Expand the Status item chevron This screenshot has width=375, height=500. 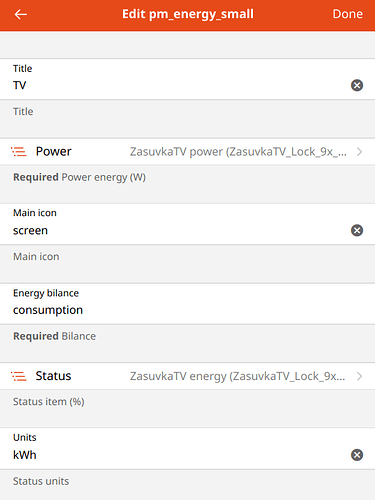click(x=359, y=376)
